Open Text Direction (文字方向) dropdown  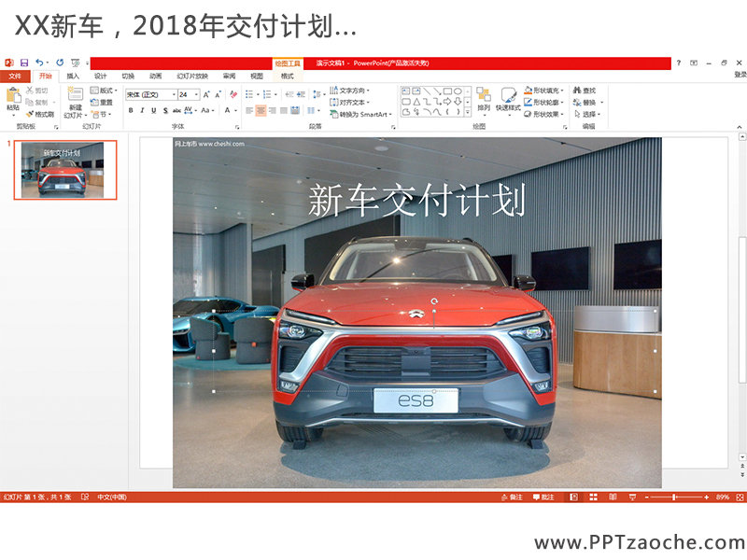[349, 91]
